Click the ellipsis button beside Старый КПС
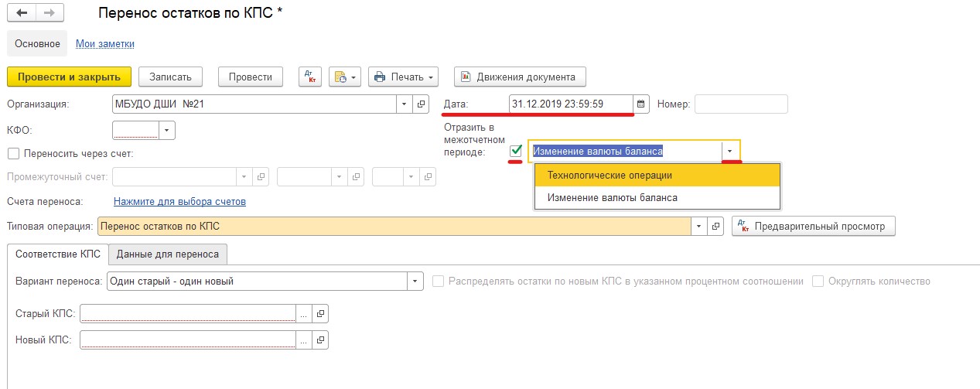Image resolution: width=980 pixels, height=389 pixels. 304,313
